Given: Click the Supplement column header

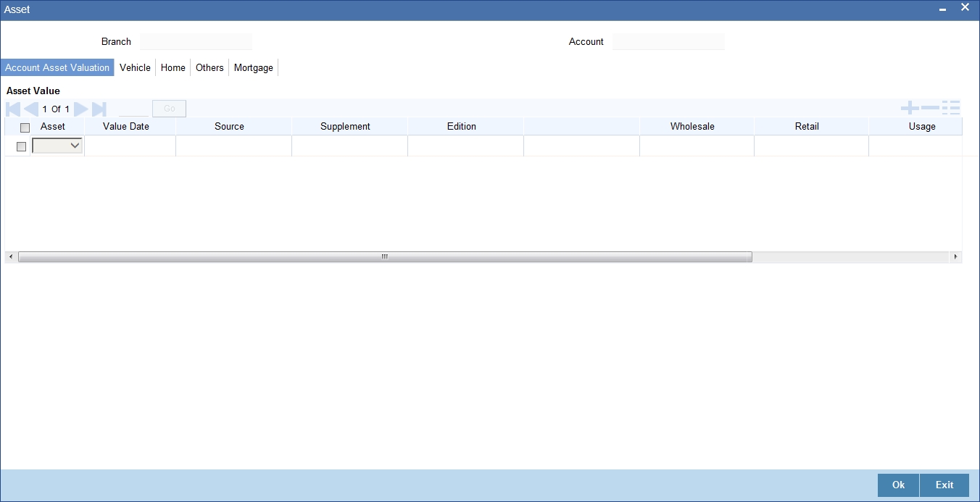Looking at the screenshot, I should [x=345, y=126].
